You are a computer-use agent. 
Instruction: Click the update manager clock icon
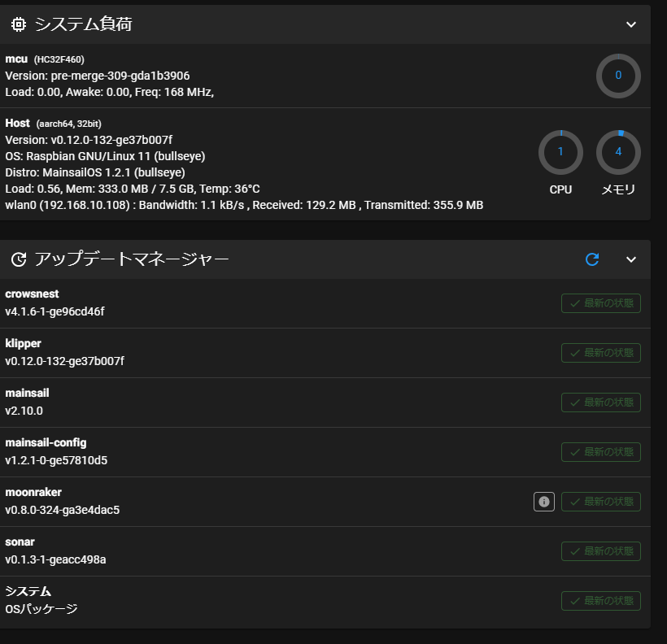pyautogui.click(x=19, y=259)
